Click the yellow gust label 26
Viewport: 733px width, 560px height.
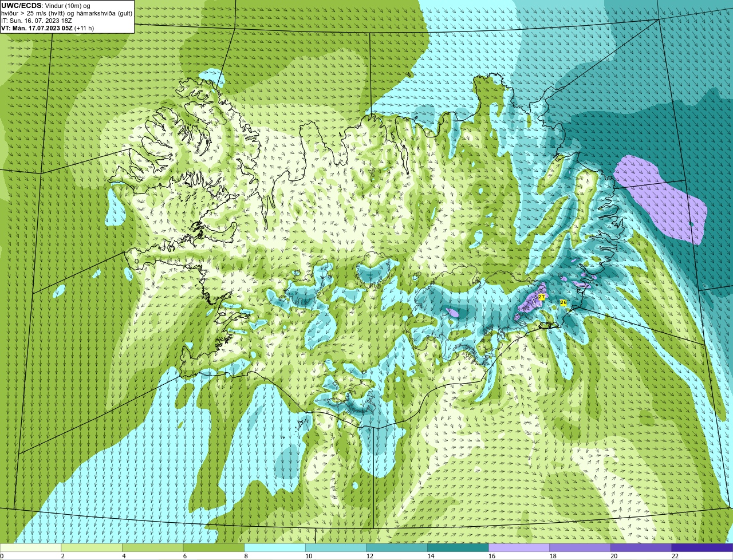point(563,302)
